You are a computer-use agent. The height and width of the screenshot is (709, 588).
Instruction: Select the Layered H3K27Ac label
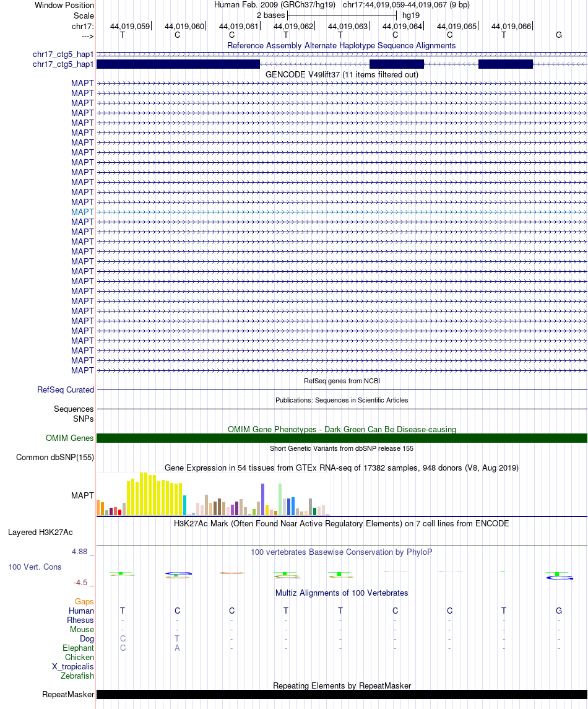pos(40,532)
